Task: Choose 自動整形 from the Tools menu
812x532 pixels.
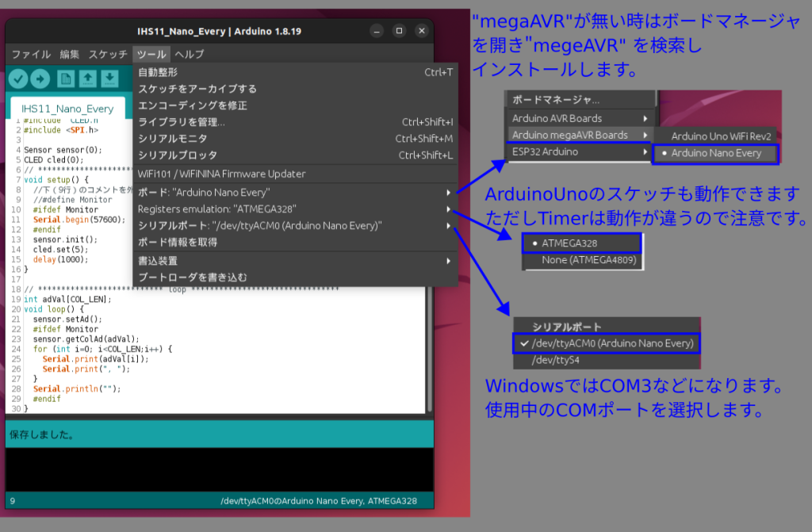Action: click(x=295, y=72)
